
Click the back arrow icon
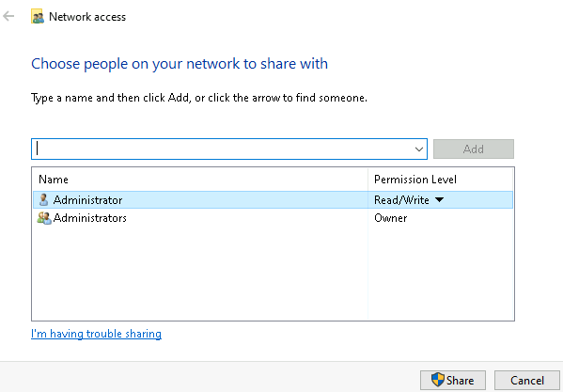coord(8,16)
